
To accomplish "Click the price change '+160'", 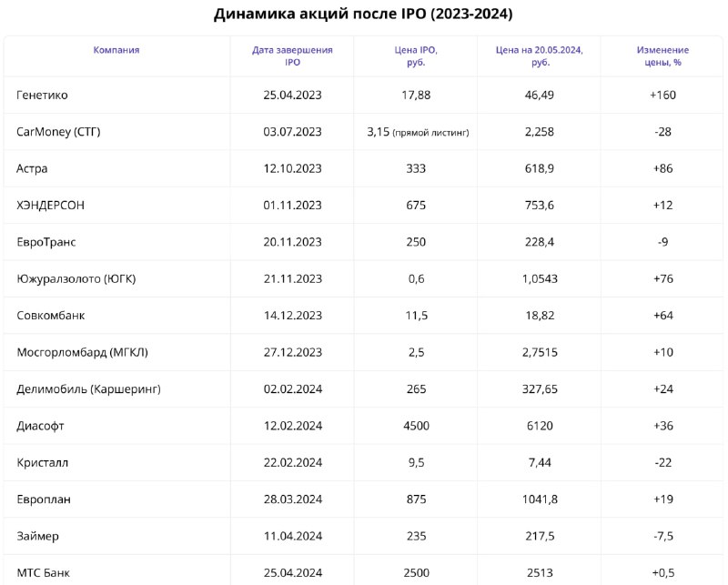I will [x=662, y=96].
